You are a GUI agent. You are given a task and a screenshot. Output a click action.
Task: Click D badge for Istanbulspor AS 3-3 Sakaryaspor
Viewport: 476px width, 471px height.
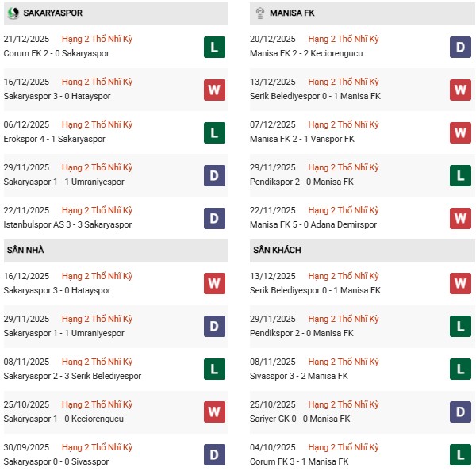(x=214, y=217)
